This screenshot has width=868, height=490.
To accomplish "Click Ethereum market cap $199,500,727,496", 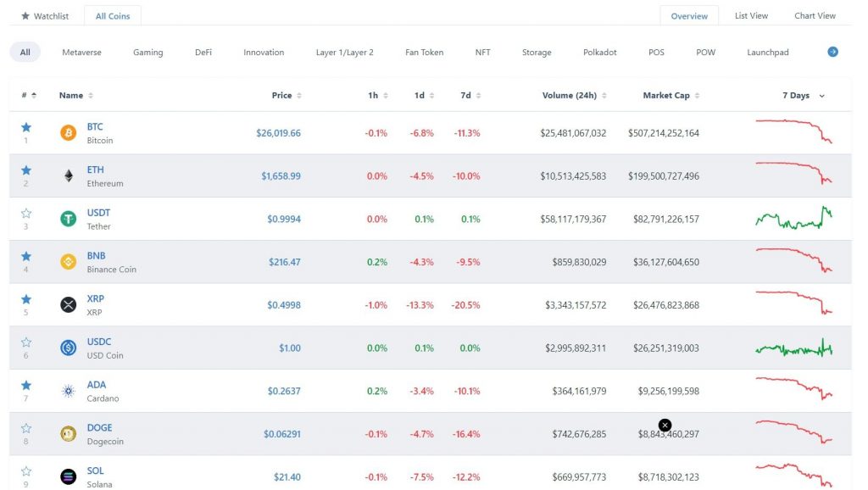I will pos(663,176).
